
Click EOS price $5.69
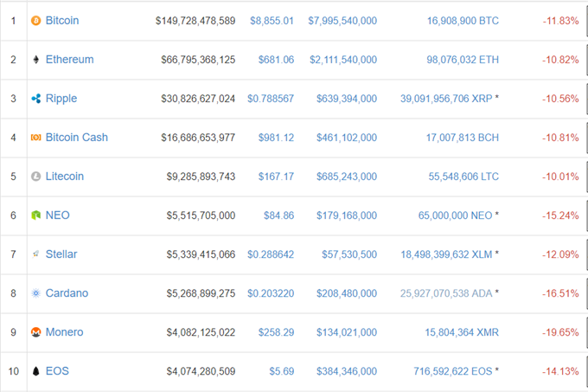[x=282, y=371]
